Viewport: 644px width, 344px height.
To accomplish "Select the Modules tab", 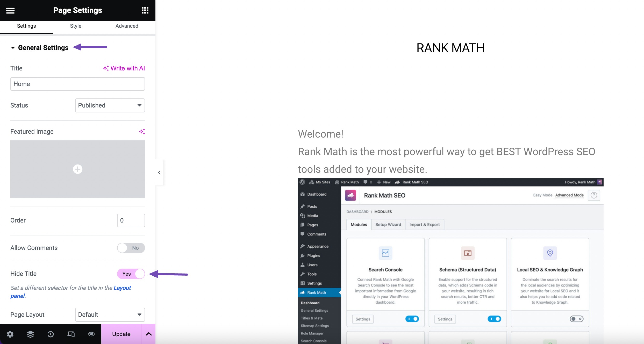I will click(x=359, y=225).
